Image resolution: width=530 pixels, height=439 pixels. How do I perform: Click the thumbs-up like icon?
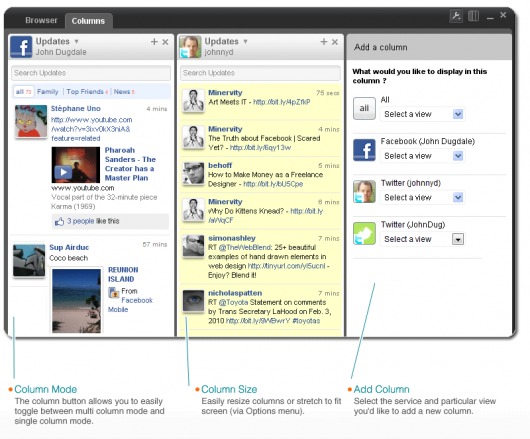(x=59, y=221)
